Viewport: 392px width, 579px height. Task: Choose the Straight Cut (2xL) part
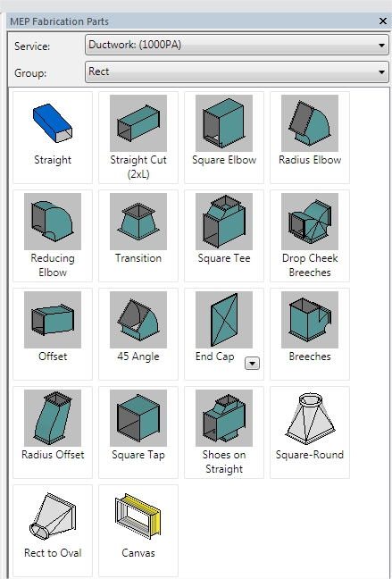[x=138, y=138]
